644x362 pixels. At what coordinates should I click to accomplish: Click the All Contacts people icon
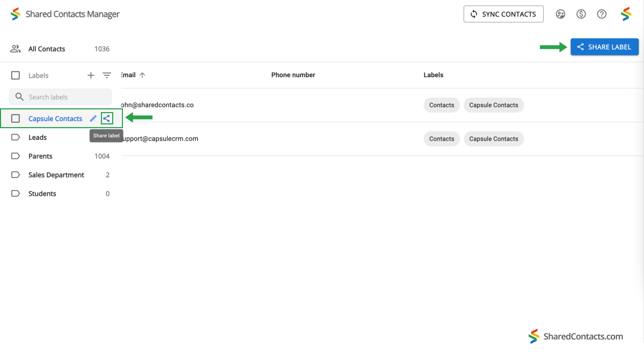[16, 49]
